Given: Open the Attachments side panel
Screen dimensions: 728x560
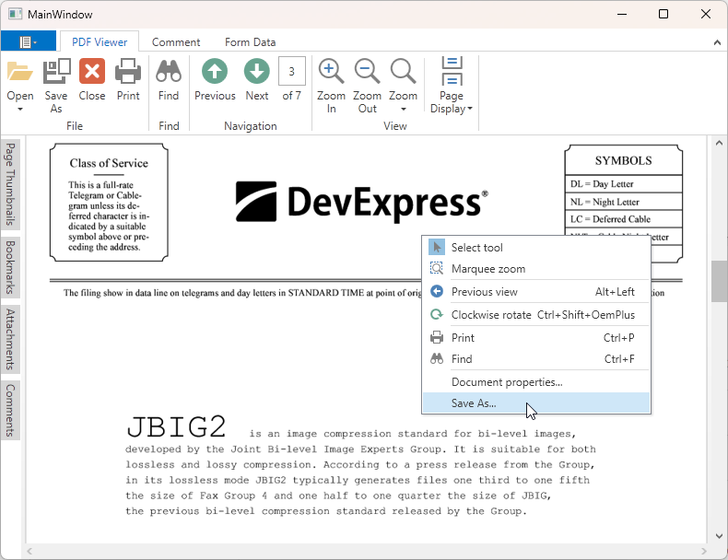Looking at the screenshot, I should (x=10, y=339).
